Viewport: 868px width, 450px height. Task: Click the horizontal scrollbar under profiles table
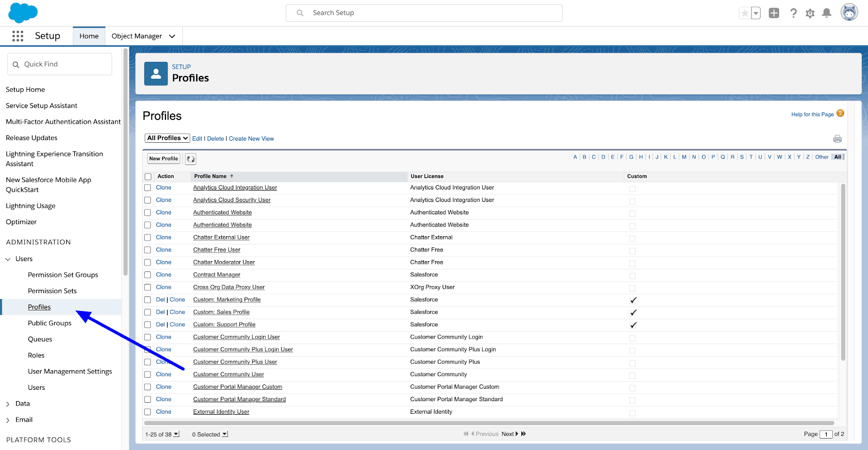pyautogui.click(x=489, y=423)
